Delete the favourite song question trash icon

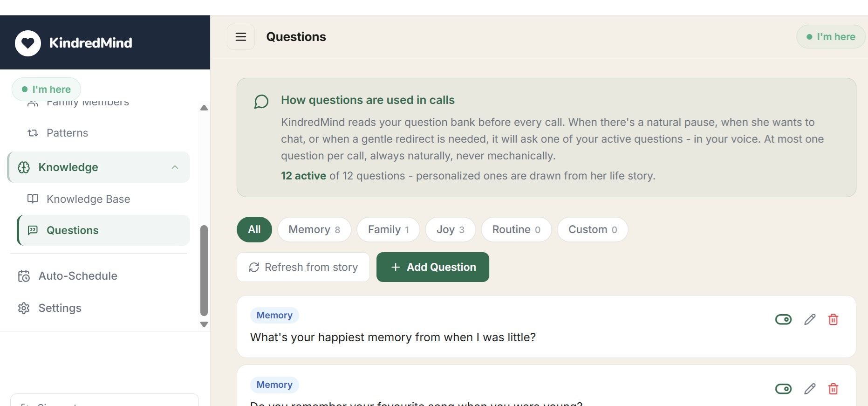833,389
